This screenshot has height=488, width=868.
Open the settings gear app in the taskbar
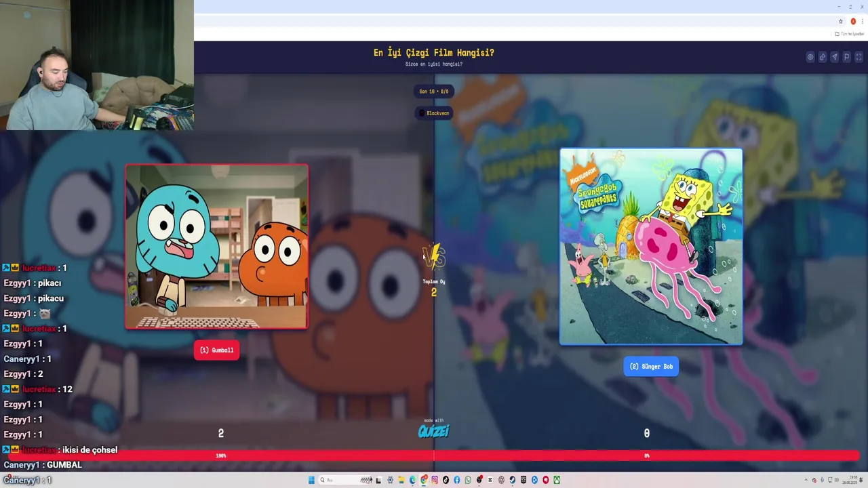[390, 480]
